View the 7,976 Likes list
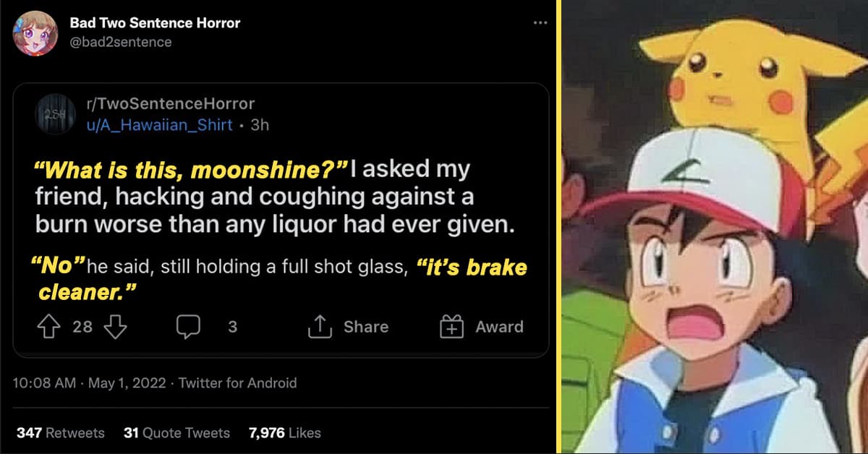The height and width of the screenshot is (454, 868). click(x=284, y=433)
